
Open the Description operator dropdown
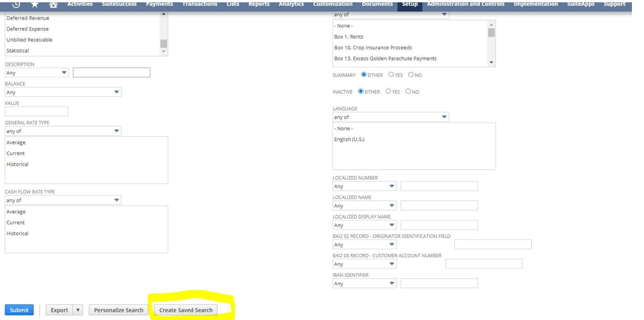[37, 73]
